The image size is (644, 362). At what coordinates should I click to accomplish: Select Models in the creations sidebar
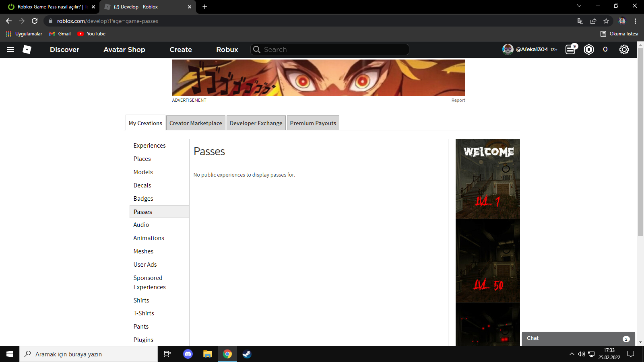(x=143, y=172)
